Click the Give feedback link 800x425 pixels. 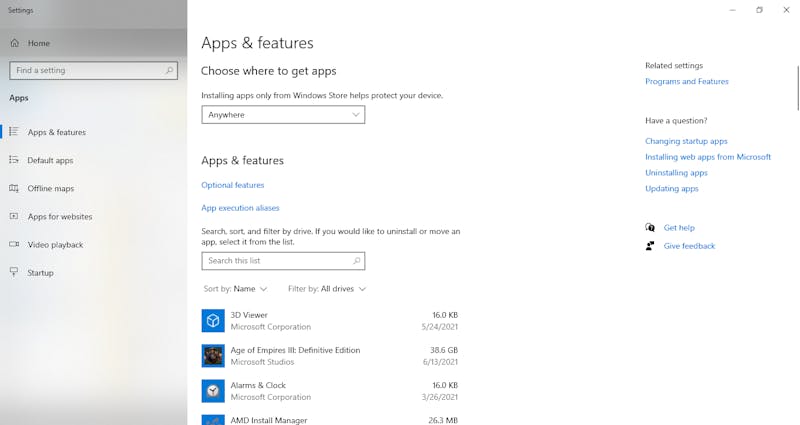689,246
